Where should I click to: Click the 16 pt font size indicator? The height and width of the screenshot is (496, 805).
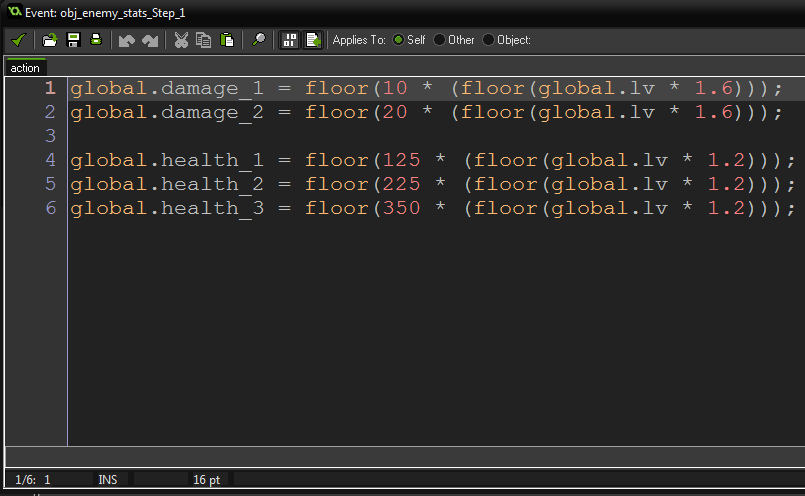click(x=206, y=480)
